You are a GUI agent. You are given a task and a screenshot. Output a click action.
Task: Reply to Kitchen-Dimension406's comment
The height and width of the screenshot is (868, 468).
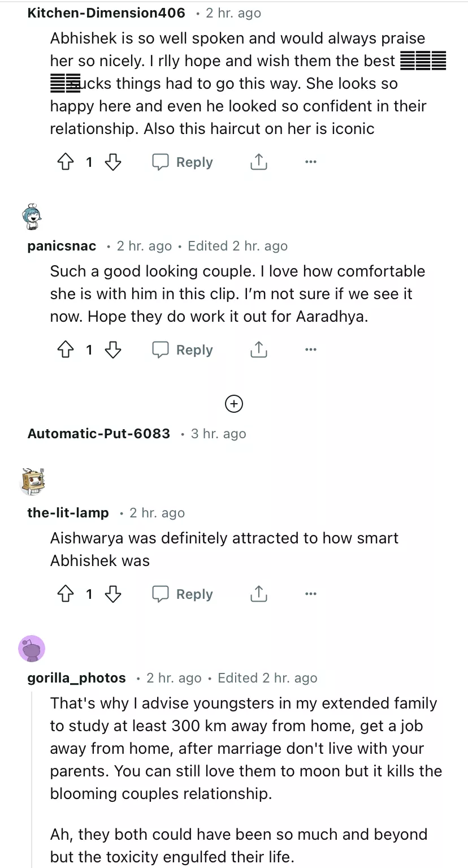pos(183,162)
